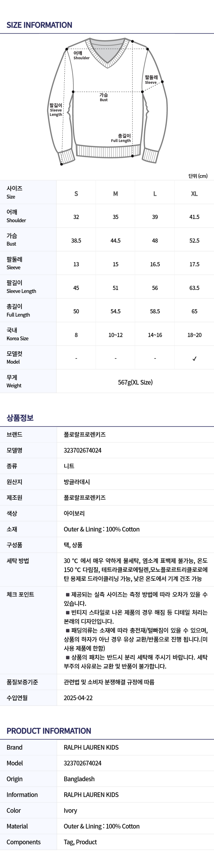Click the 상품정보 section heading
This screenshot has height=868, width=214.
coord(20,418)
